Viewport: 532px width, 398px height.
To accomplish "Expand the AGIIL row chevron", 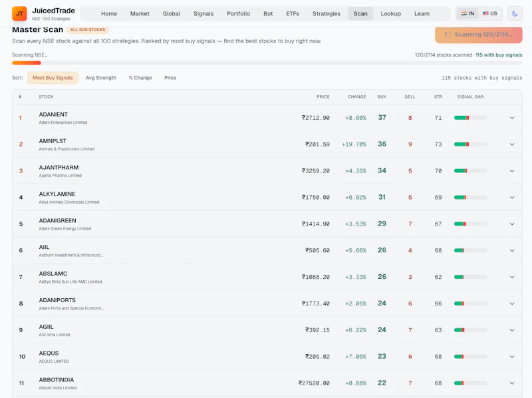I will click(512, 330).
